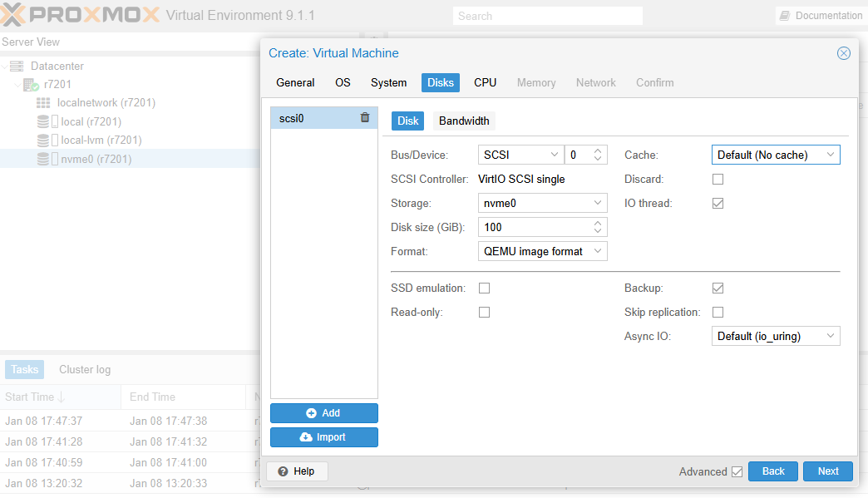Click the trash icon next to scsi0

point(365,118)
